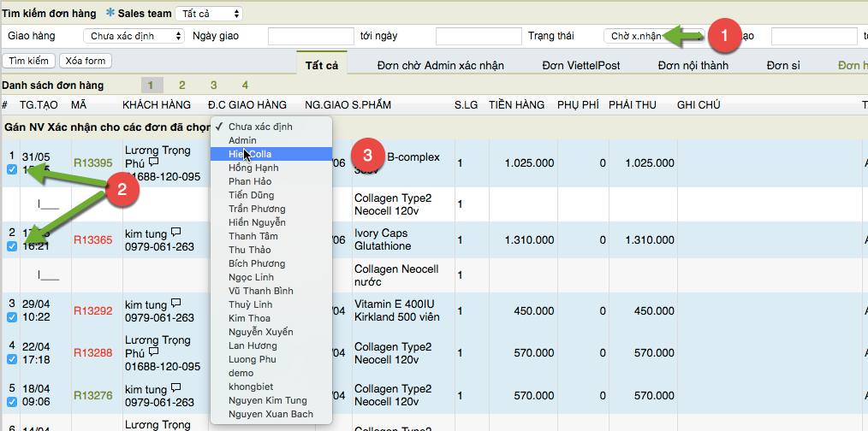Click the Xóa form button
Image resolution: width=868 pixels, height=431 pixels.
pos(86,61)
